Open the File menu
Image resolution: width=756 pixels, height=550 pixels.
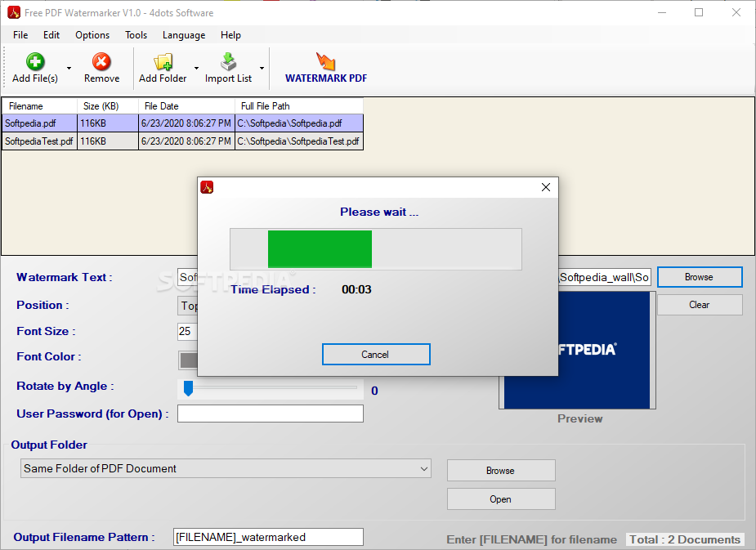[x=20, y=34]
